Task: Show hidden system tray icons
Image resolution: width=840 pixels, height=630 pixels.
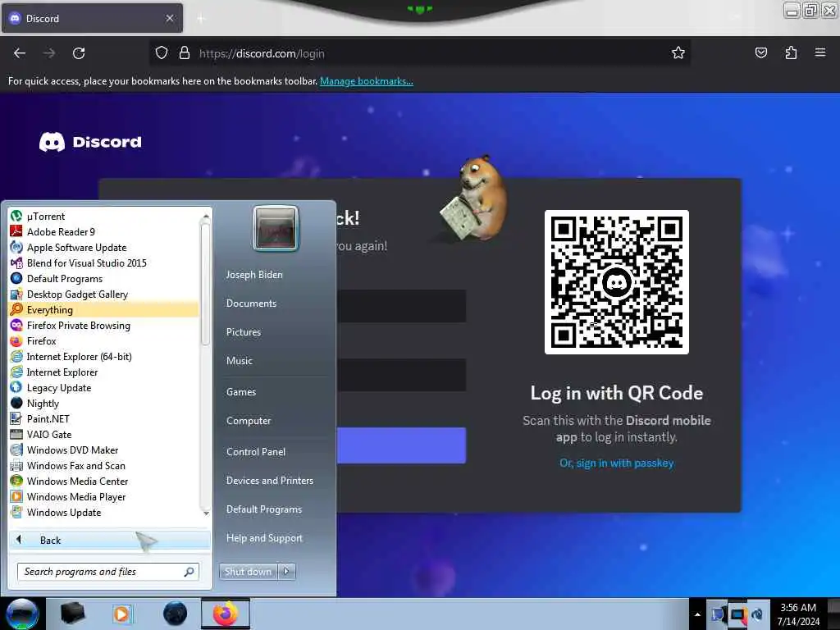Action: 697,614
